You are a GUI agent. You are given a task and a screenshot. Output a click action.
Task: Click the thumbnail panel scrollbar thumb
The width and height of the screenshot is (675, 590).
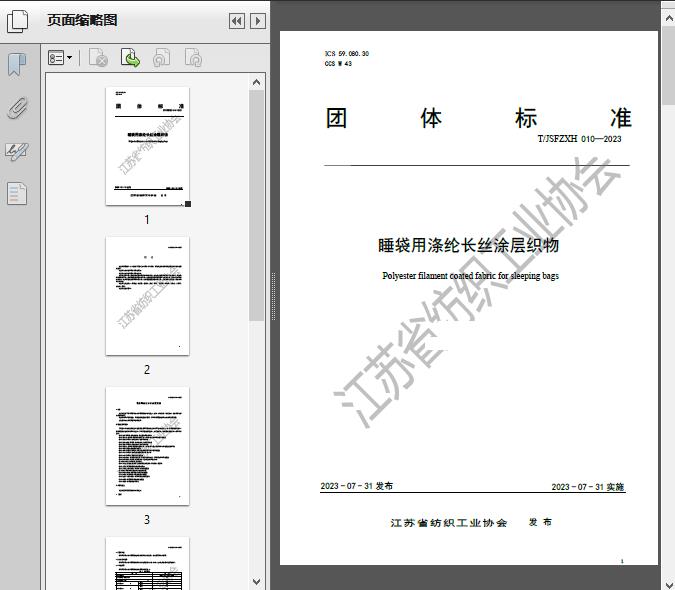(257, 205)
